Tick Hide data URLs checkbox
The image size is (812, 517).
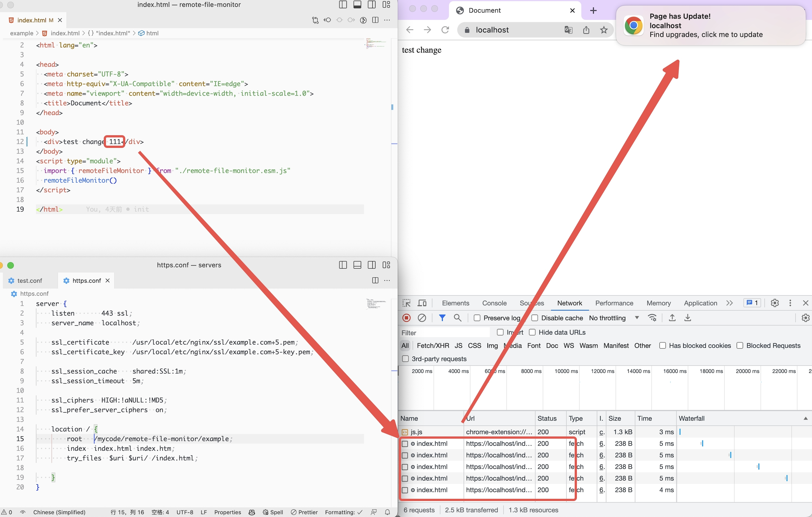(532, 332)
